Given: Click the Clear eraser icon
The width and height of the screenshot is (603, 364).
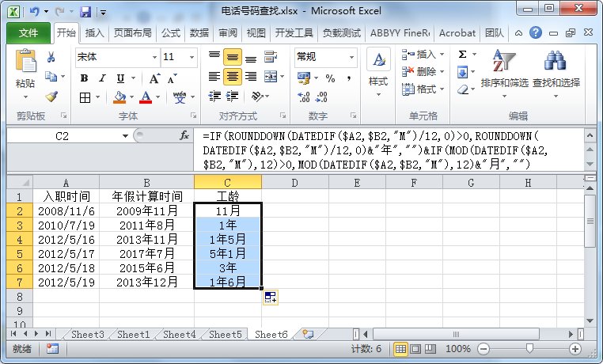Looking at the screenshot, I should coord(463,89).
